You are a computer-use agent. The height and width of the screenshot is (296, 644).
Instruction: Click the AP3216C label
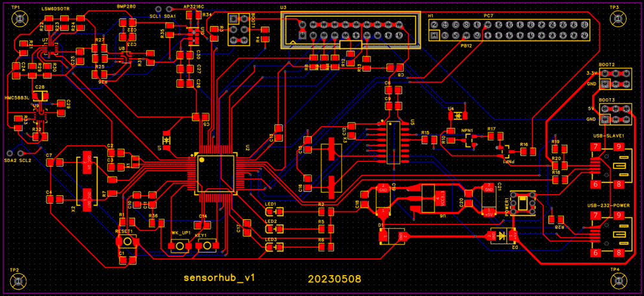pyautogui.click(x=193, y=8)
